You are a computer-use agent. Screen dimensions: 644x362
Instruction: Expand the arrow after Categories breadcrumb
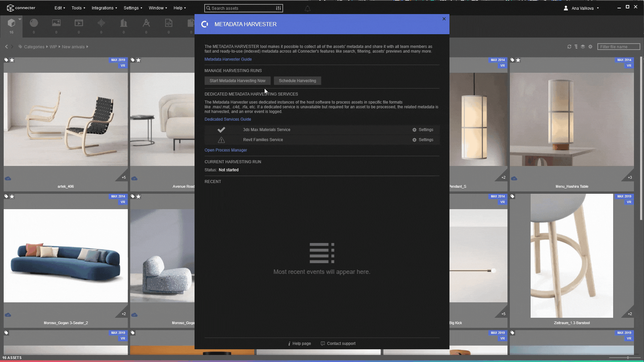point(47,47)
